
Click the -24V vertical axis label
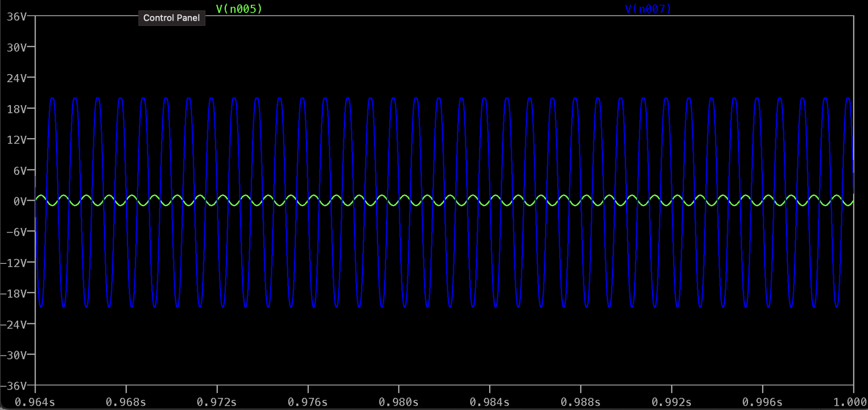coord(14,324)
